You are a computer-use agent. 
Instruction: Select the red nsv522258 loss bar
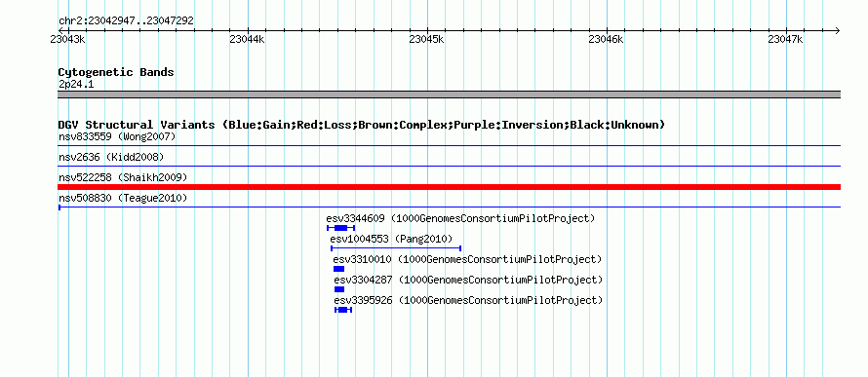pyautogui.click(x=449, y=187)
